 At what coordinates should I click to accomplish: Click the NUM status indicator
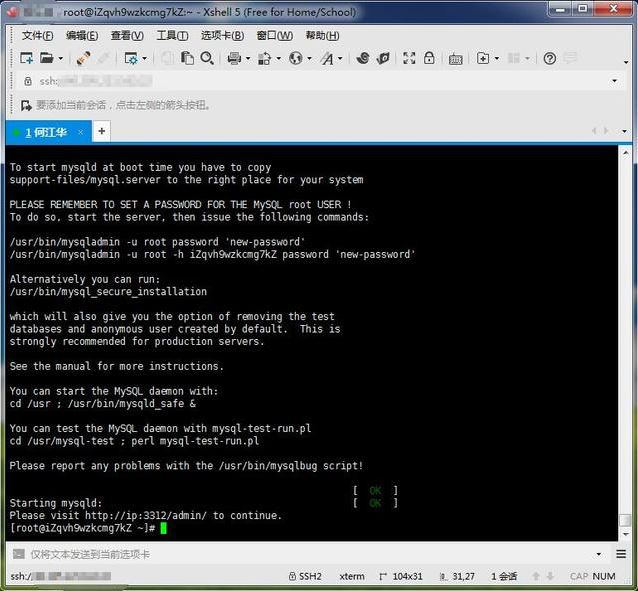[604, 576]
